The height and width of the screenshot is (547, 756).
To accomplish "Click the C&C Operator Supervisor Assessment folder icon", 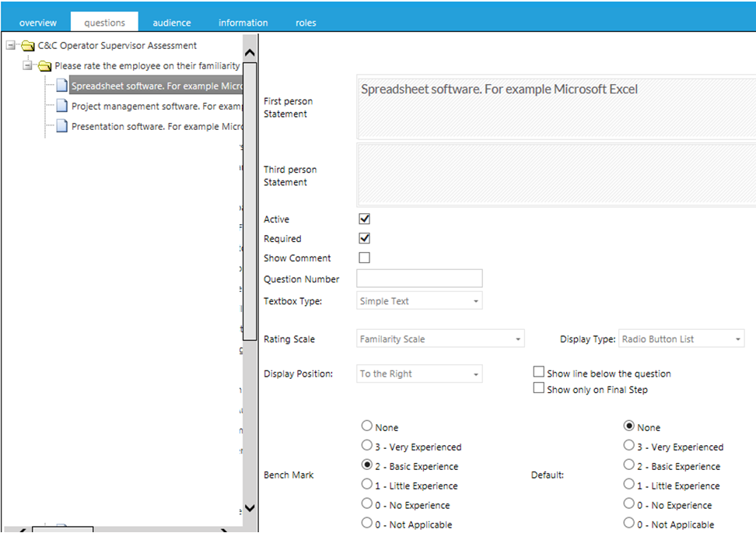I will pos(28,46).
